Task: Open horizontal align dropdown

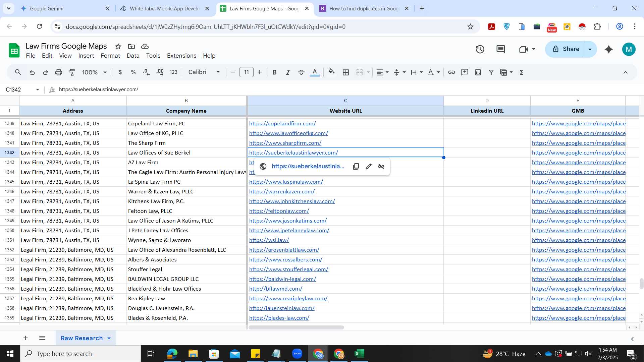Action: (382, 72)
